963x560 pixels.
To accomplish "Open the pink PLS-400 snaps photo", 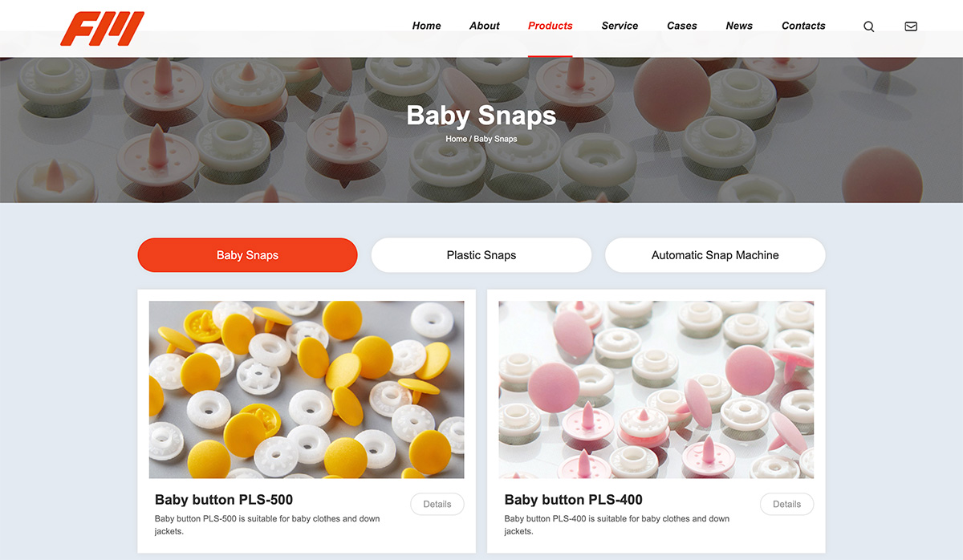I will click(x=656, y=390).
